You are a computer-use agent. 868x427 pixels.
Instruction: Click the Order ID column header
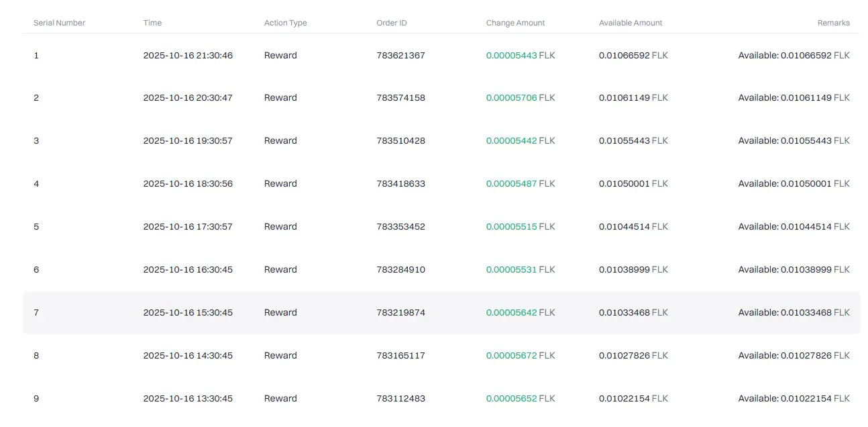click(392, 23)
